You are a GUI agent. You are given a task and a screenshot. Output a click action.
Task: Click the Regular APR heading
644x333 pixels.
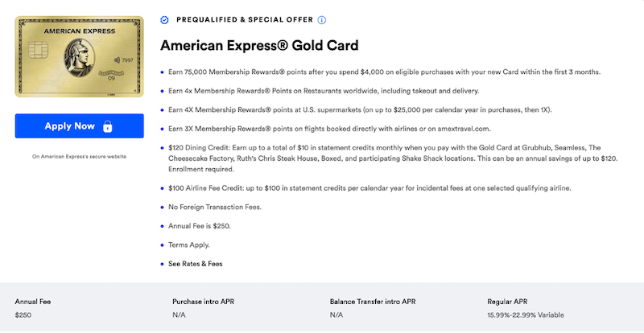tap(510, 302)
